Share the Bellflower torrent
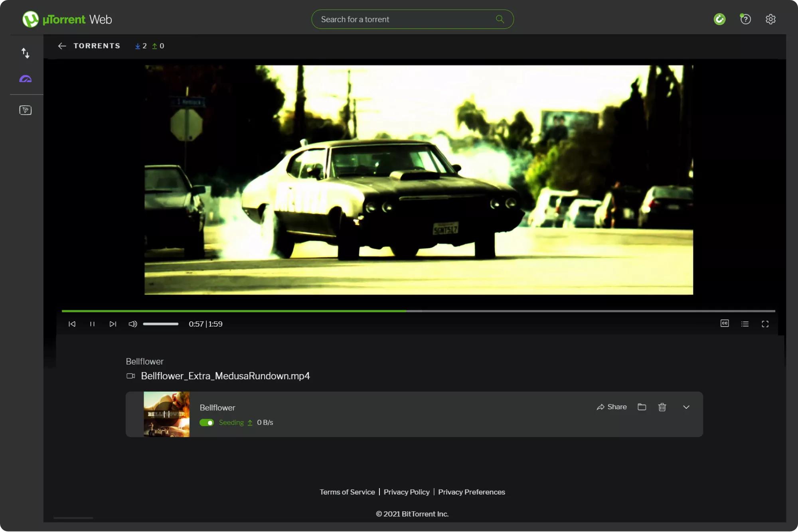Viewport: 798px width, 532px height. 612,407
